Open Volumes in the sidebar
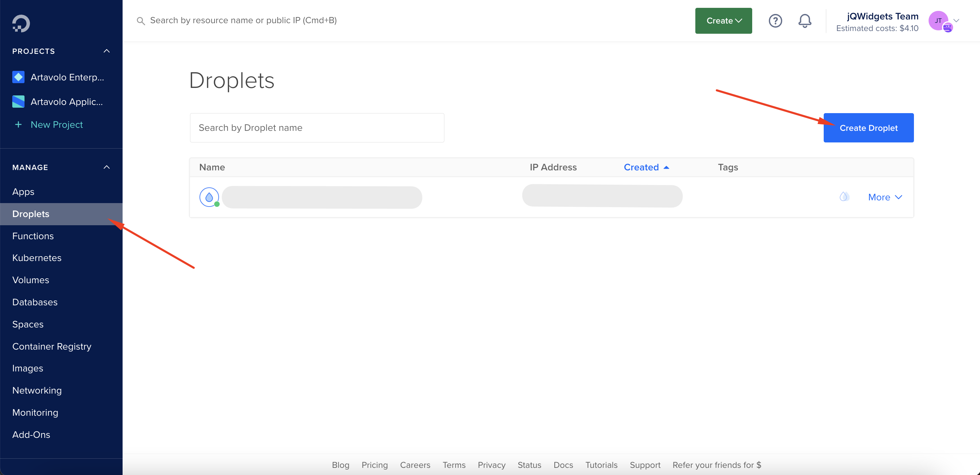 (x=30, y=280)
